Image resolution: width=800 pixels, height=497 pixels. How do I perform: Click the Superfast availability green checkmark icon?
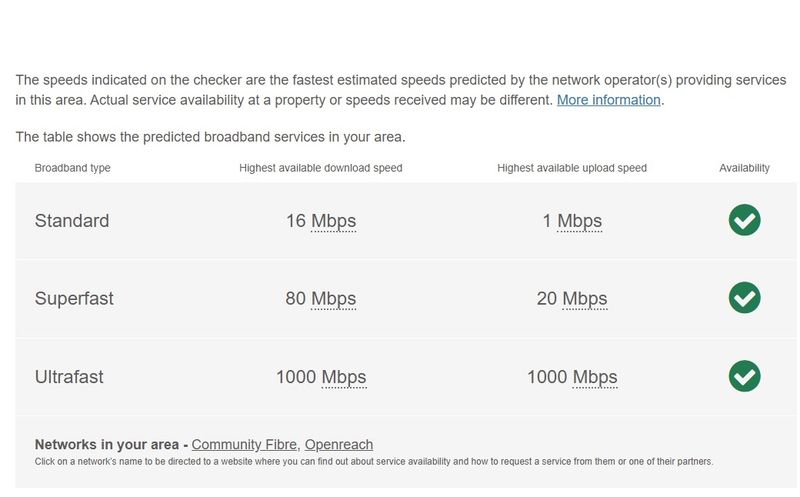[744, 297]
